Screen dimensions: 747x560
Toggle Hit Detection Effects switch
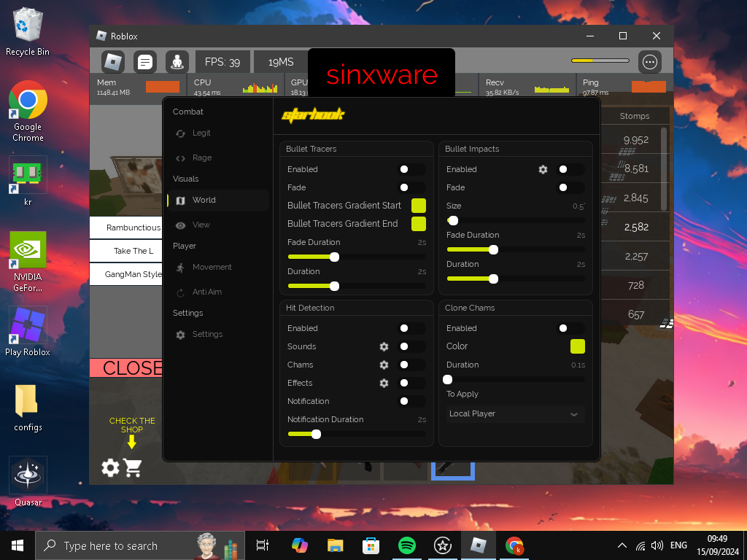pyautogui.click(x=411, y=383)
